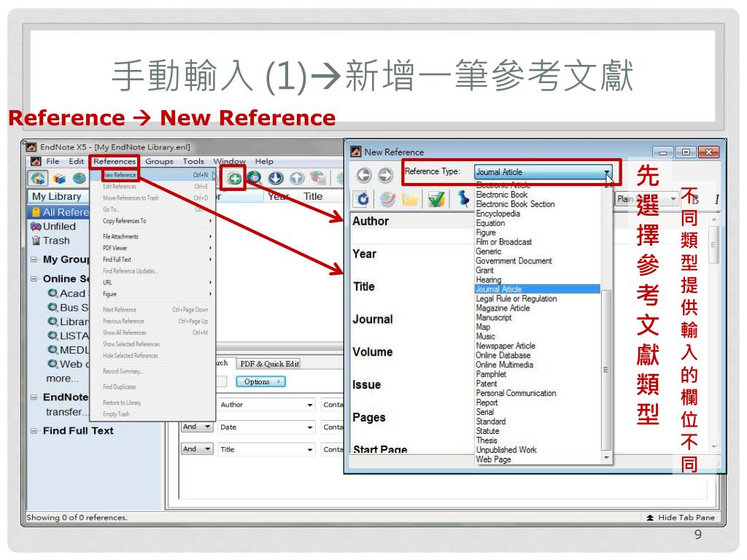Click the EndNote icon in New Reference title bar

tap(356, 152)
